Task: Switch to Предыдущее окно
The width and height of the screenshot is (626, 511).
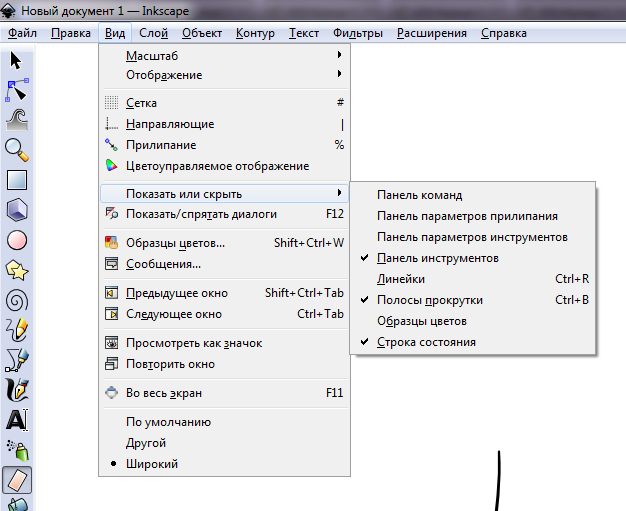Action: click(224, 293)
